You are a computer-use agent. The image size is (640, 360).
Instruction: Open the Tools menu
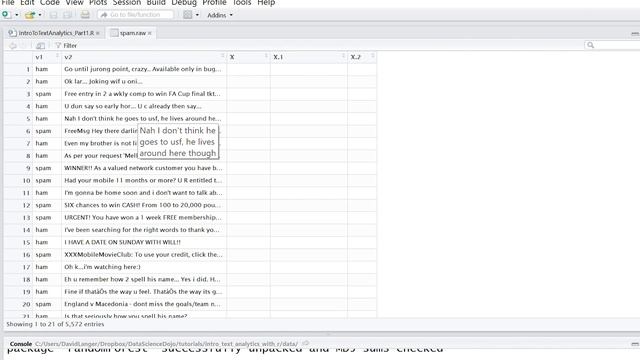pos(242,3)
